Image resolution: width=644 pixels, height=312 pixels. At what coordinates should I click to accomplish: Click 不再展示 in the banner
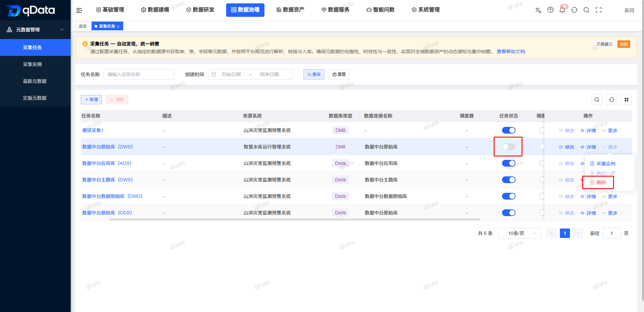point(605,44)
